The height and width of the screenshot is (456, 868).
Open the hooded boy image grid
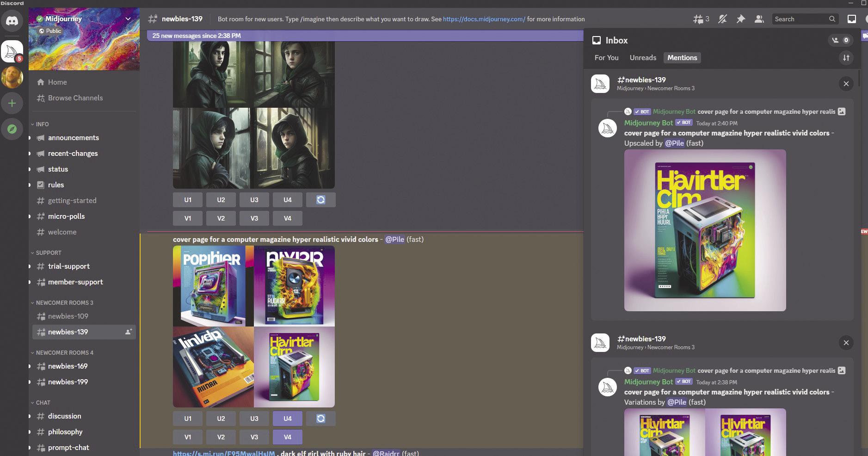pyautogui.click(x=254, y=115)
